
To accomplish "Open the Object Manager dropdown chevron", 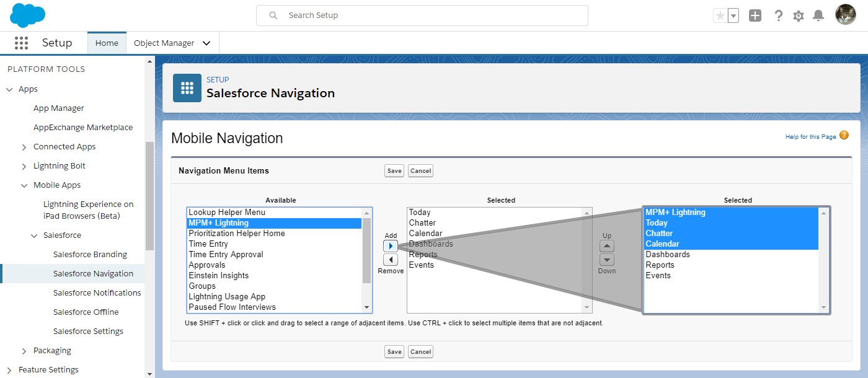I will tap(206, 43).
